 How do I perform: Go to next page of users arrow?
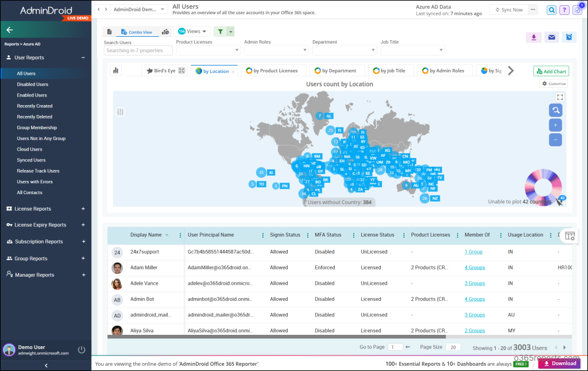pos(564,348)
